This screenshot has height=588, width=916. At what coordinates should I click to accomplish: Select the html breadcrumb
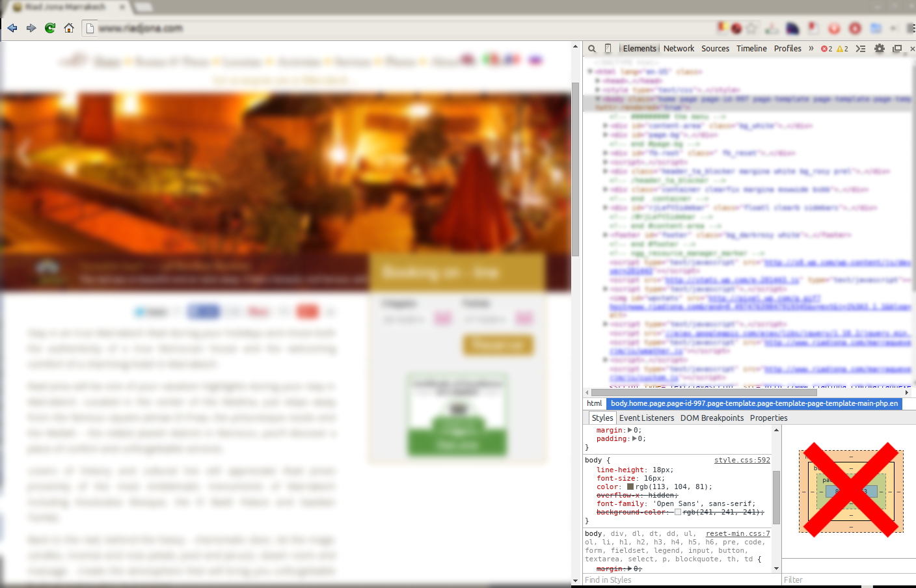[594, 403]
